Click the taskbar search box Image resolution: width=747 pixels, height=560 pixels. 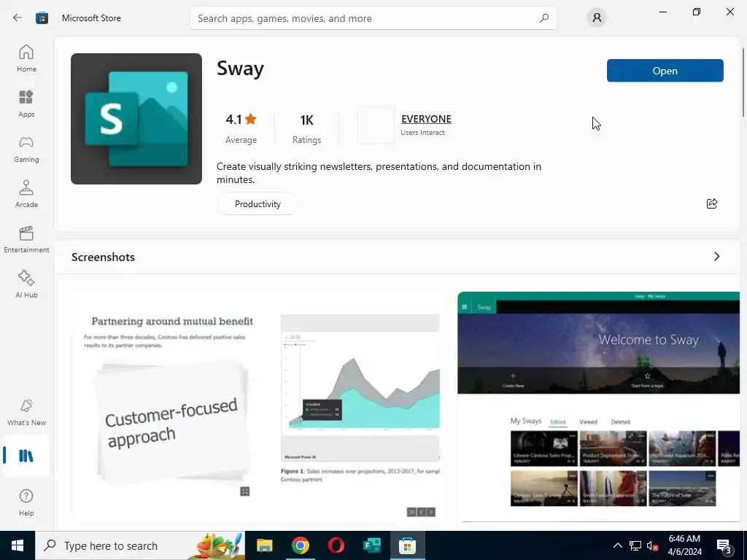coord(140,545)
